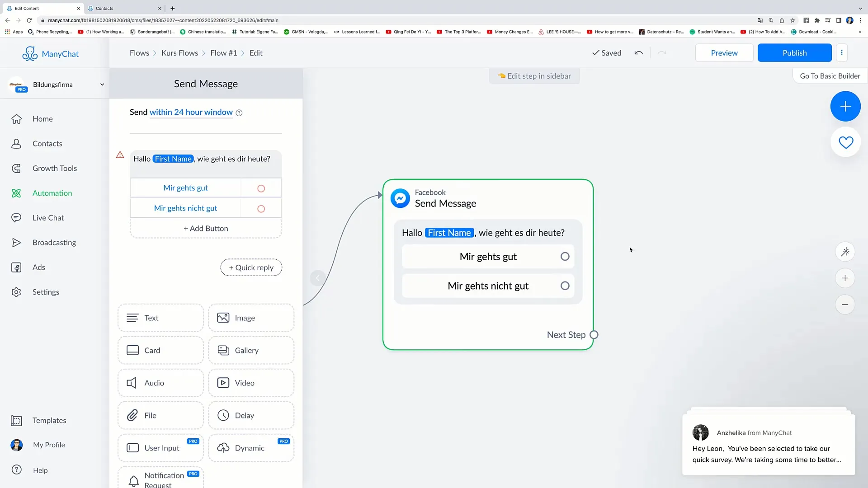Go to Growth Tools
868x488 pixels.
coord(54,169)
